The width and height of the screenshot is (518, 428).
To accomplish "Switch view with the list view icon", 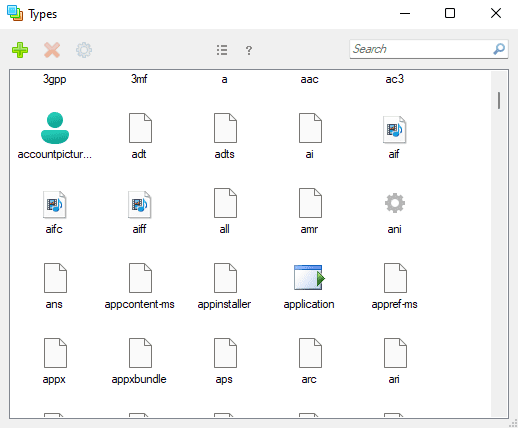I will (x=222, y=50).
